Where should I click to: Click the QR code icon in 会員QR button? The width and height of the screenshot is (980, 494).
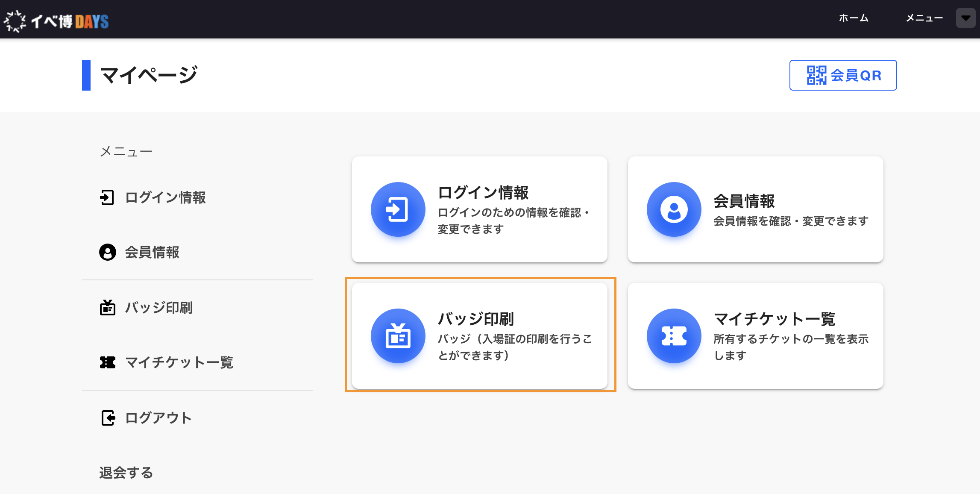point(816,75)
